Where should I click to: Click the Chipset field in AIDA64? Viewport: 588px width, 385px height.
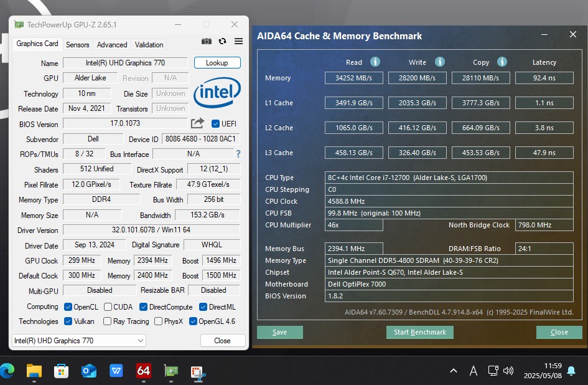point(449,272)
